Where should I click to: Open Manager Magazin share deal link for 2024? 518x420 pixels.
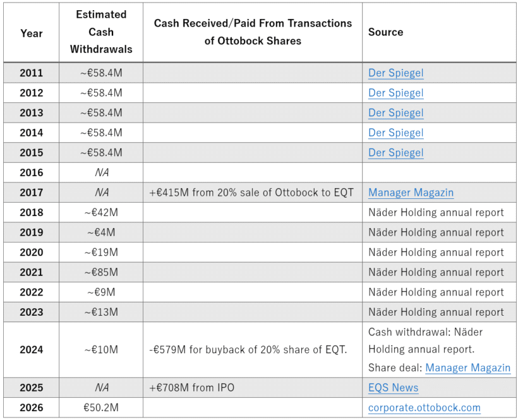pos(468,368)
